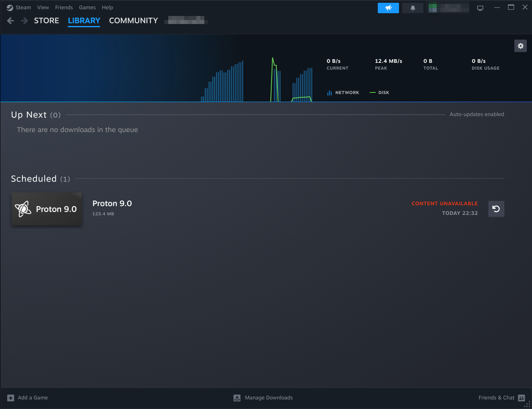The width and height of the screenshot is (532, 409).
Task: Open the blurred profile name tab
Action: [x=186, y=20]
